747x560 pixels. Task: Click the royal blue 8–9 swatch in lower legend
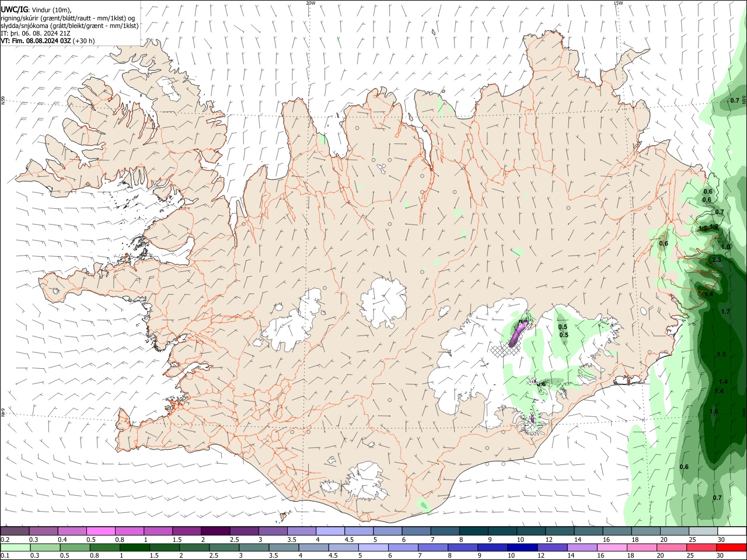(x=462, y=547)
